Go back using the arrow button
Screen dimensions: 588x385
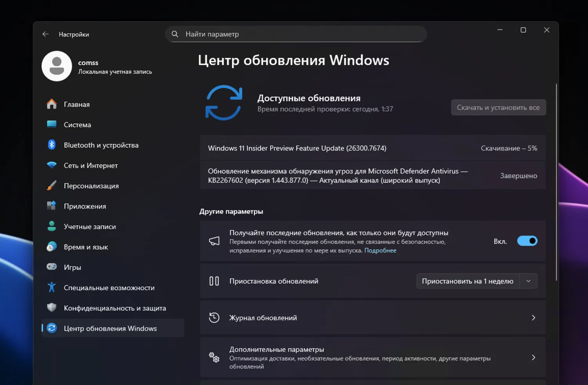tap(45, 34)
